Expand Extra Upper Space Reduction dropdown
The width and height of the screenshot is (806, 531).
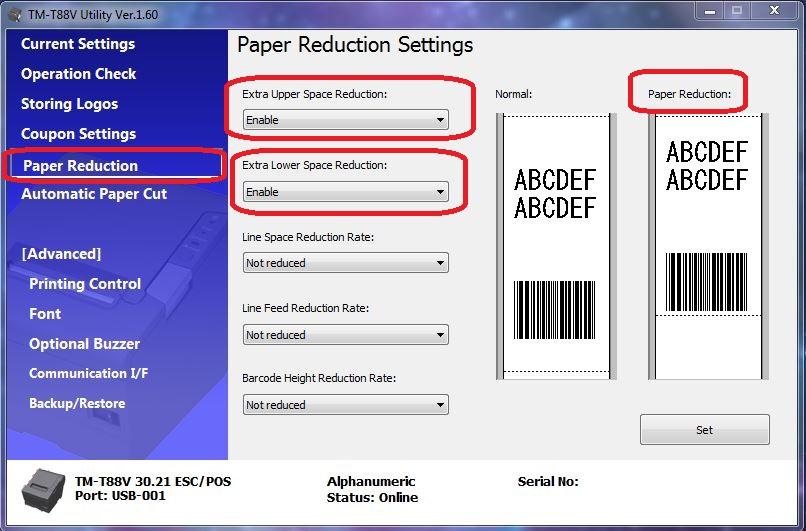345,120
